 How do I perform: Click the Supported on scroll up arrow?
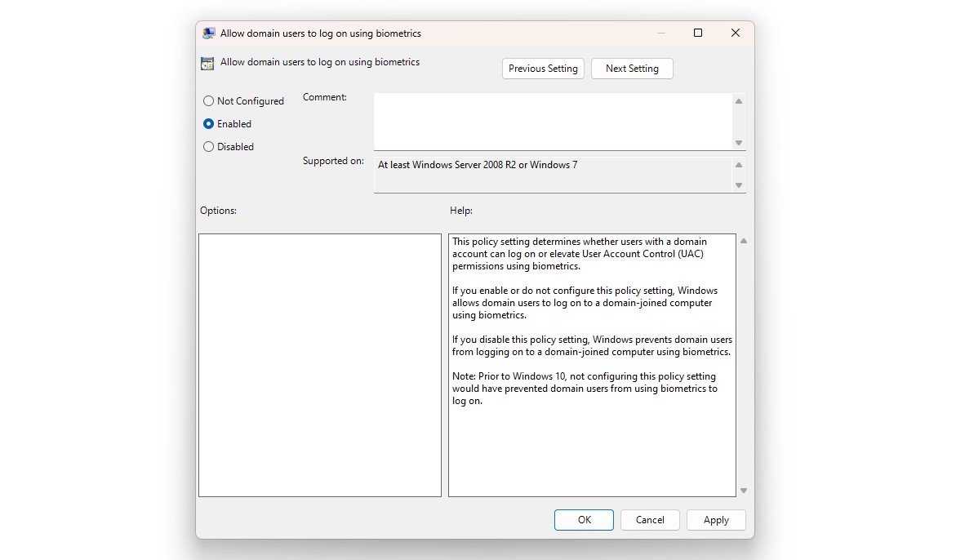click(738, 165)
